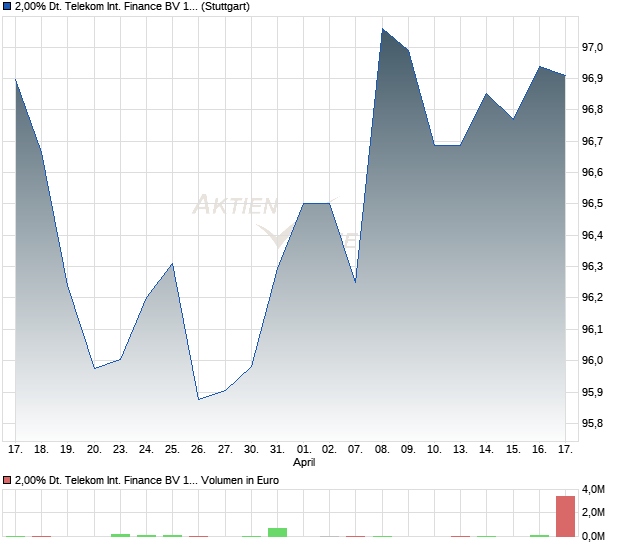
Task: Click the green volume bar on the 23rd
Action: 120,535
